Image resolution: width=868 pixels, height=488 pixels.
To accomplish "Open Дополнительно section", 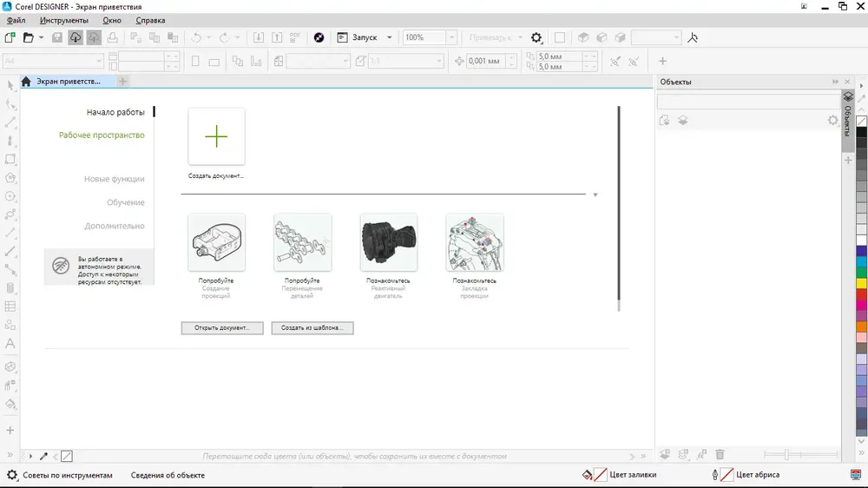I will (x=115, y=226).
